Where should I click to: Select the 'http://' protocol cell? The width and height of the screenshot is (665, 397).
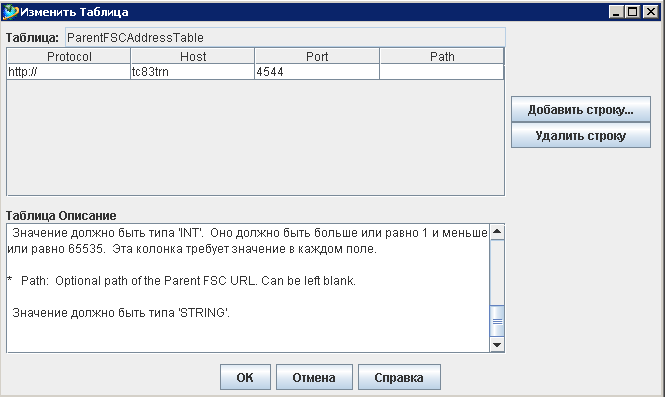pos(69,72)
